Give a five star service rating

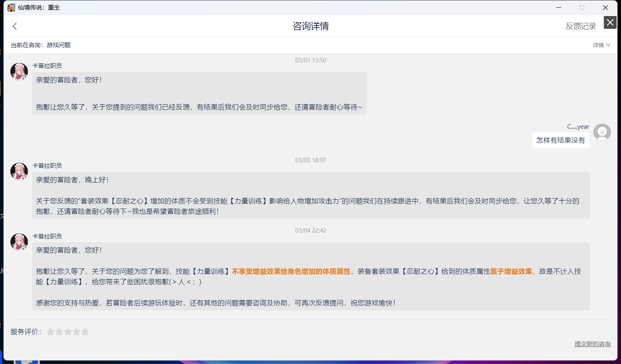click(85, 332)
